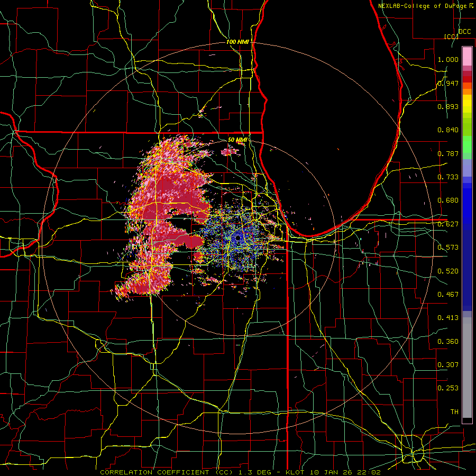Click the 0.467 scale value
476x476 pixels.
coord(448,295)
